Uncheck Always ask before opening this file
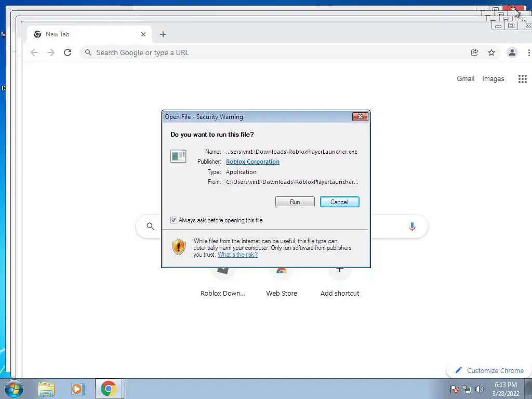Viewport: 532px width, 399px height. tap(174, 220)
